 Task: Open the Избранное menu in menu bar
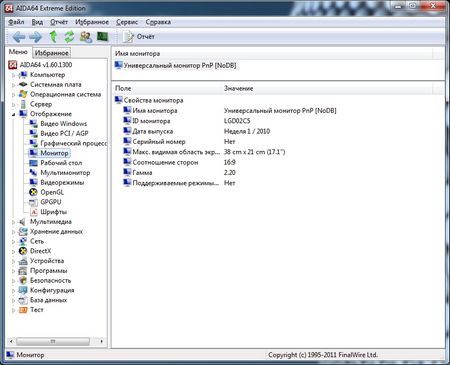92,22
